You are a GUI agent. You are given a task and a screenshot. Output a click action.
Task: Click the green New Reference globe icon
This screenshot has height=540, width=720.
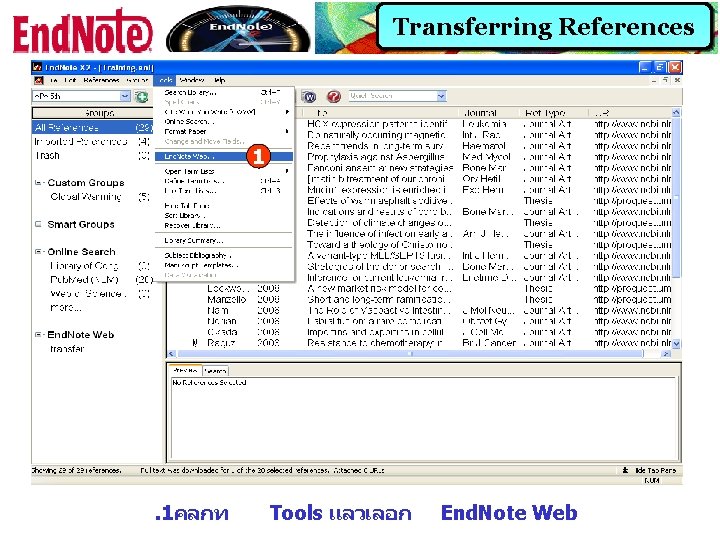coord(141,96)
